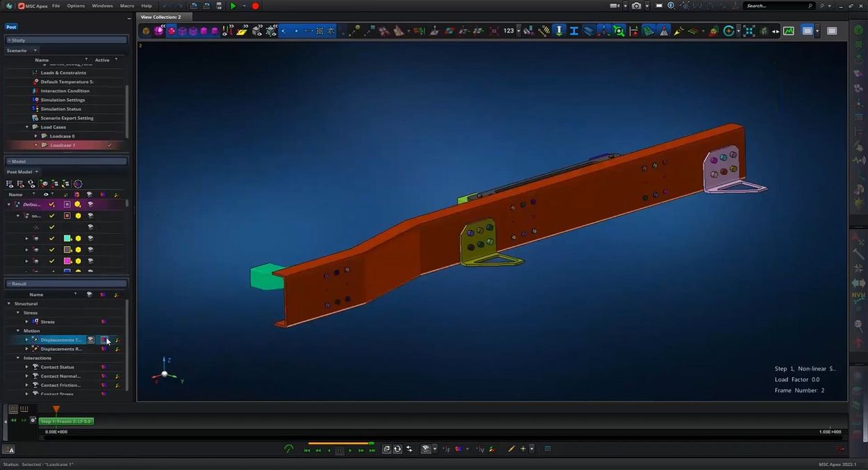The image size is (868, 470).
Task: Click the red Record macro button
Action: pos(256,6)
